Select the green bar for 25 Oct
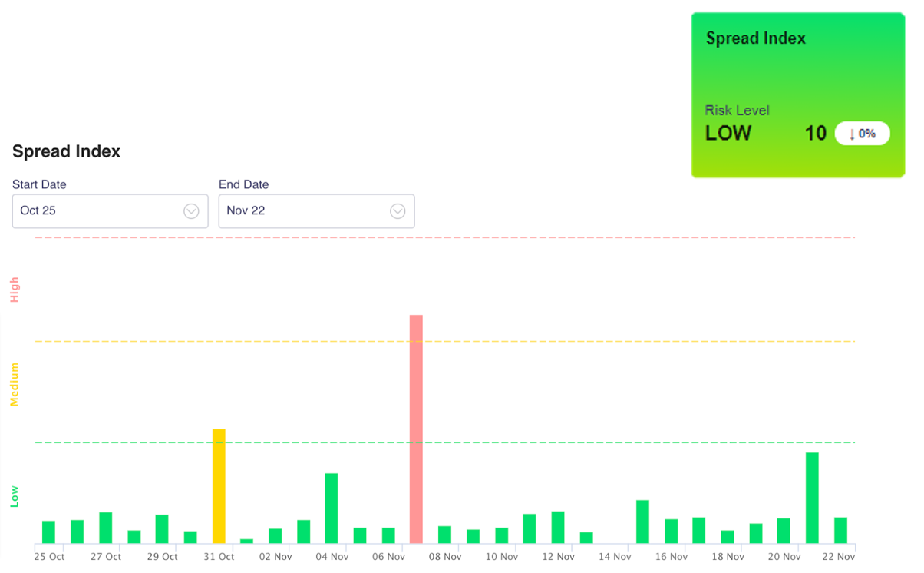924x573 pixels. (x=48, y=532)
